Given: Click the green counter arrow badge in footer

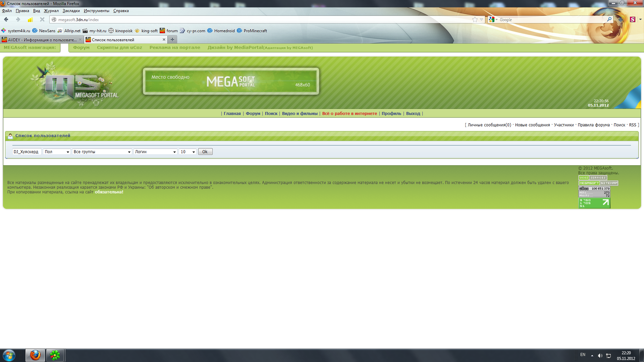Looking at the screenshot, I should (x=594, y=203).
